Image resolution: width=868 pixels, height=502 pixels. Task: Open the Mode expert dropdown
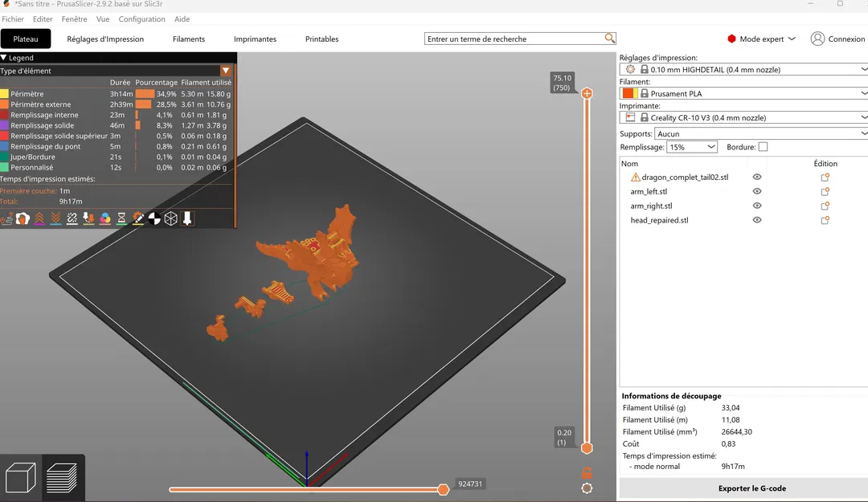[x=761, y=39]
